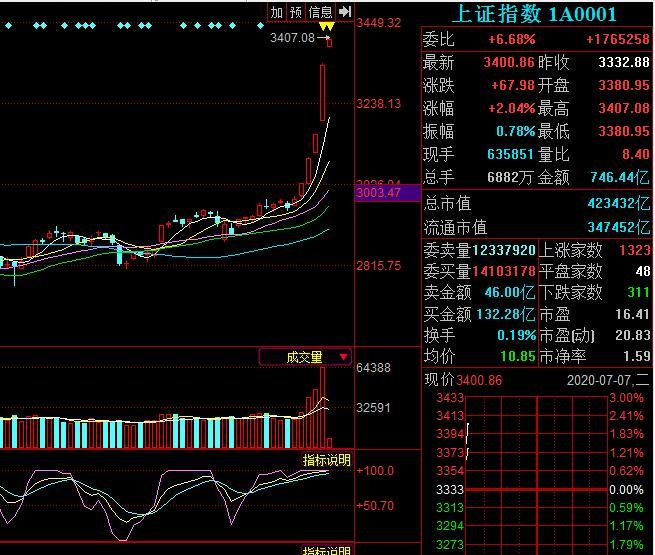This screenshot has width=655, height=555.
Task: Select the 市盈(动) value 20.83
Action: (632, 335)
